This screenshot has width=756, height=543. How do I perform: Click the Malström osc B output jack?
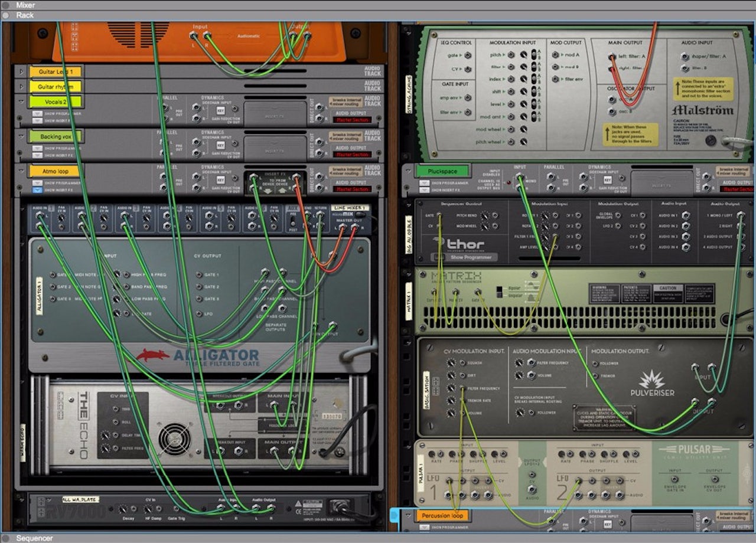tap(612, 110)
